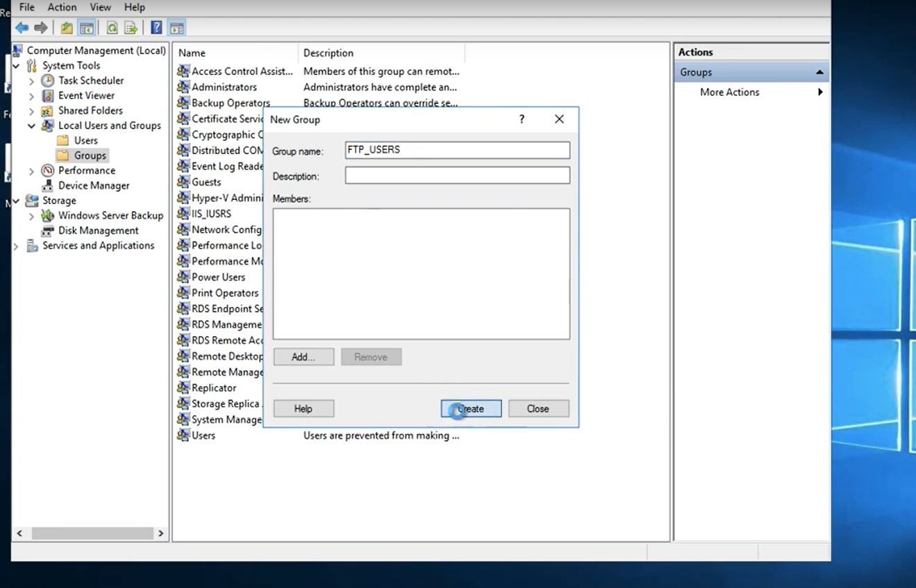Toggle Show/Hide Console Tree toolbar icon
The height and width of the screenshot is (588, 916).
tap(87, 28)
